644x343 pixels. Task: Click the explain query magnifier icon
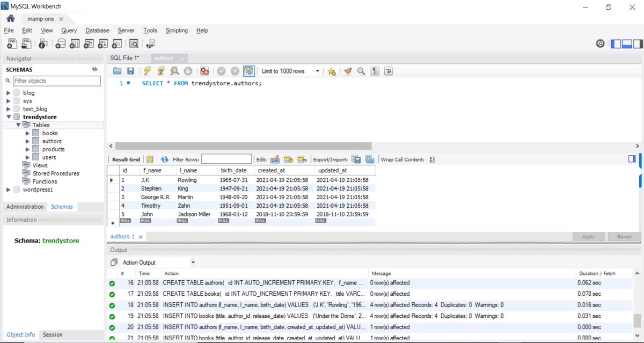[174, 71]
